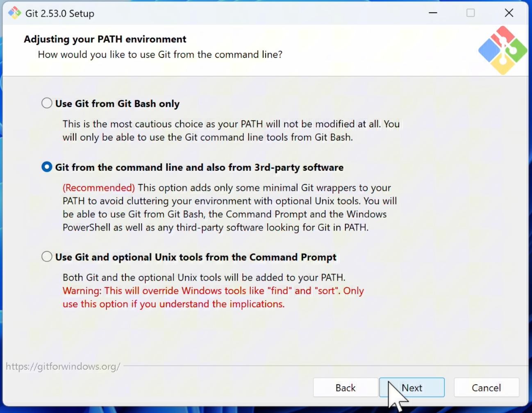Click the red "(Recommended)" label
The image size is (532, 413).
coord(99,188)
